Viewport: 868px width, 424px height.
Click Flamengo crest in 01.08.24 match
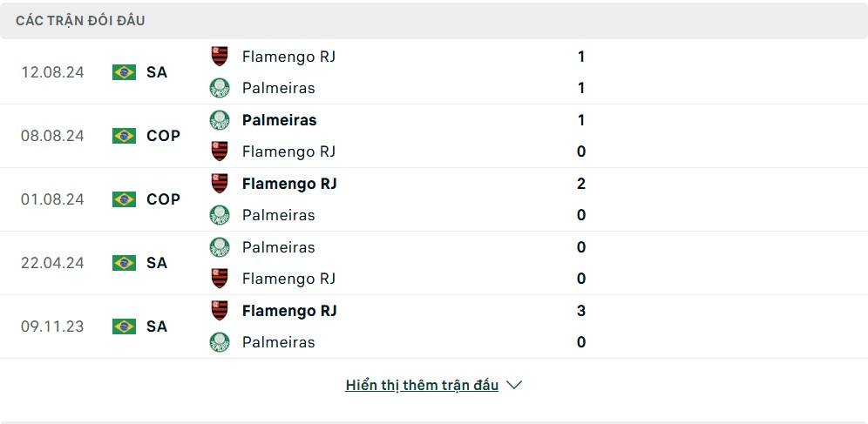pos(220,184)
